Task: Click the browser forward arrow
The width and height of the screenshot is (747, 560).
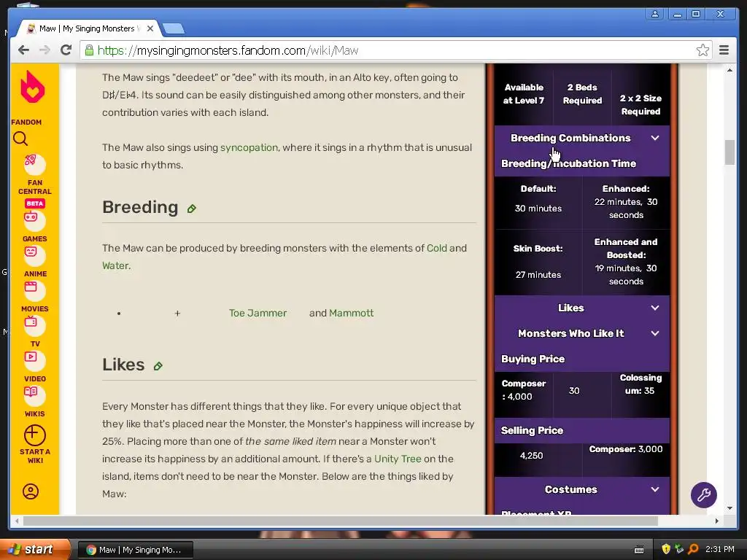Action: point(44,50)
